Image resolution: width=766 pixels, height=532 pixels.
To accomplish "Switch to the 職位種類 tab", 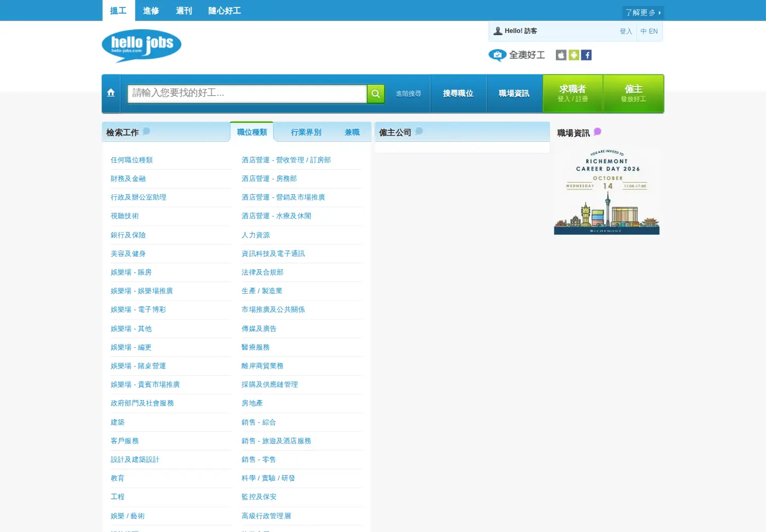I will tap(252, 132).
